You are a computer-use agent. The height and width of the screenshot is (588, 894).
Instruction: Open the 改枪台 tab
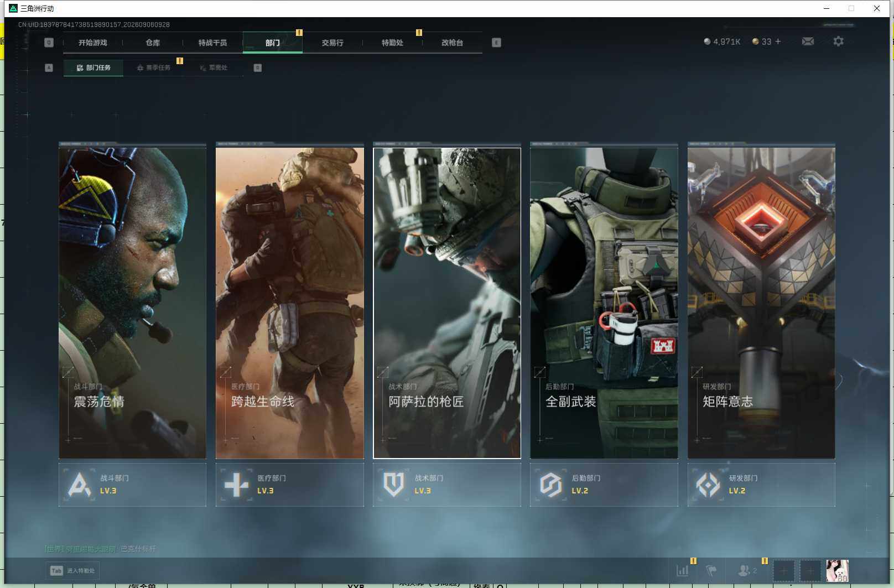click(x=452, y=43)
